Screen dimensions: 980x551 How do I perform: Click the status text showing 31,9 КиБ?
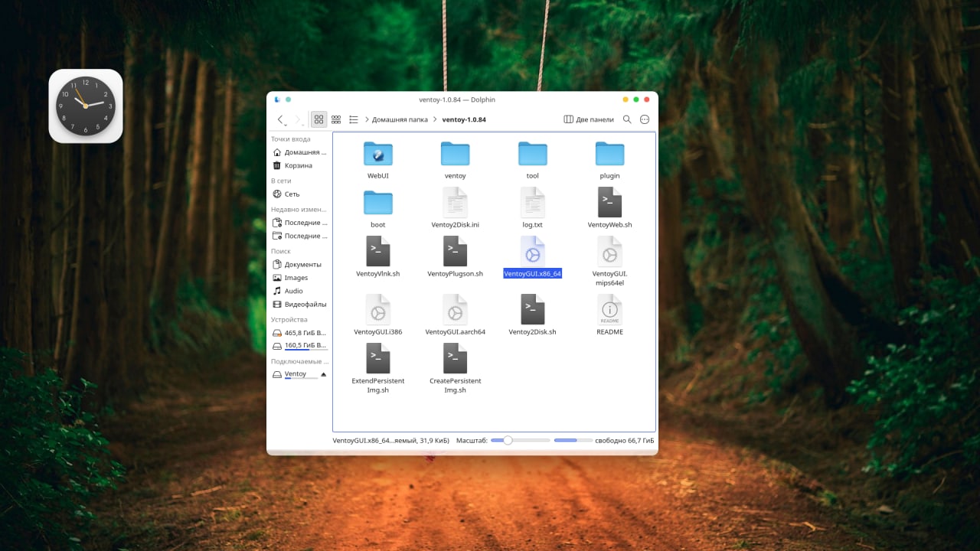point(391,441)
